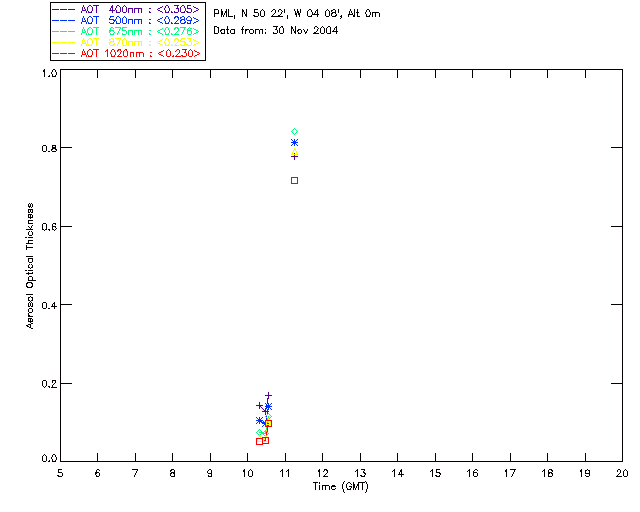This screenshot has width=640, height=512.
Task: Click the x-axis tick label 19
Action: (585, 473)
